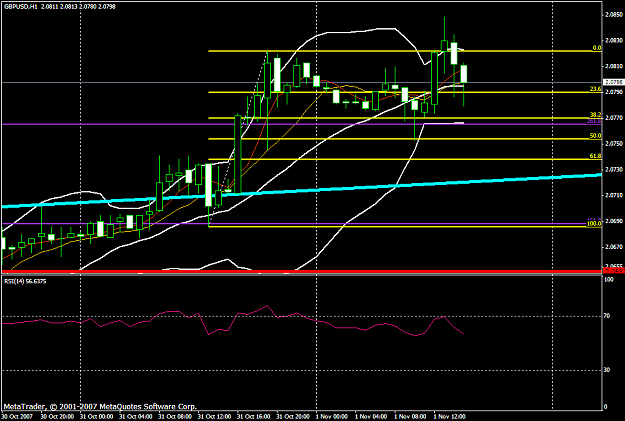Viewport: 625px width, 421px height.
Task: Click the Fibonacci 61.8 level label
Action: (x=596, y=156)
